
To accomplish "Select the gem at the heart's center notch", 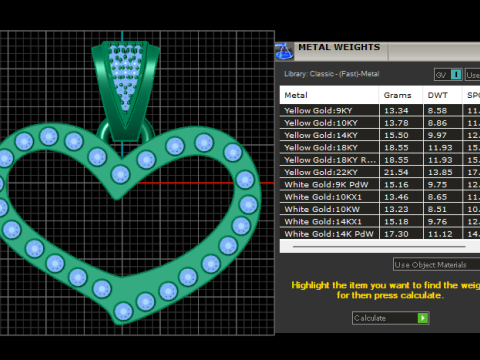I will pos(120,174).
